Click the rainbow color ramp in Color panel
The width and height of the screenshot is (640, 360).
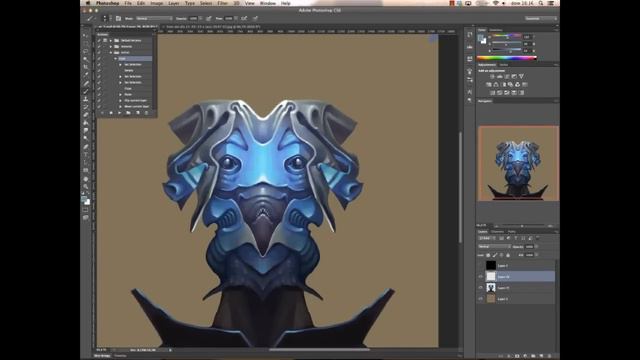click(506, 58)
